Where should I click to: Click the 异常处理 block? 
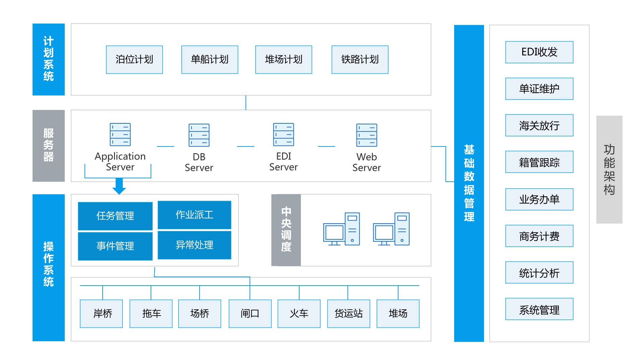194,245
